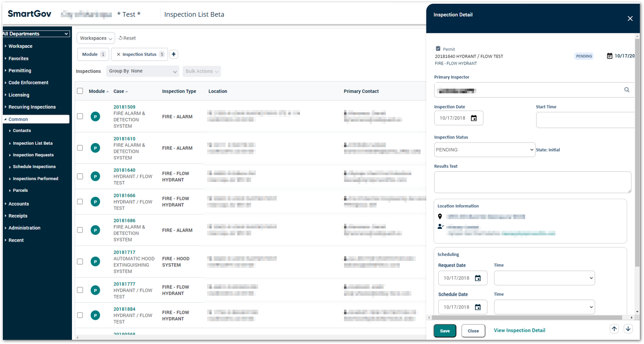This screenshot has width=644, height=344.
Task: Click the Reset workspace icon
Action: pos(121,38)
